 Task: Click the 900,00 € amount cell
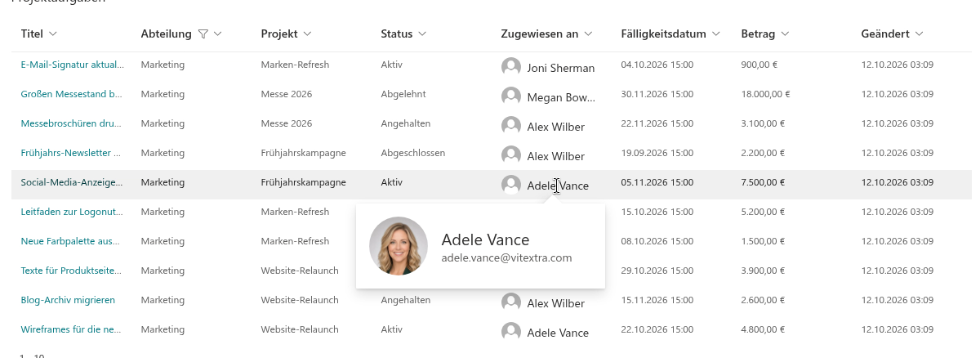[761, 65]
